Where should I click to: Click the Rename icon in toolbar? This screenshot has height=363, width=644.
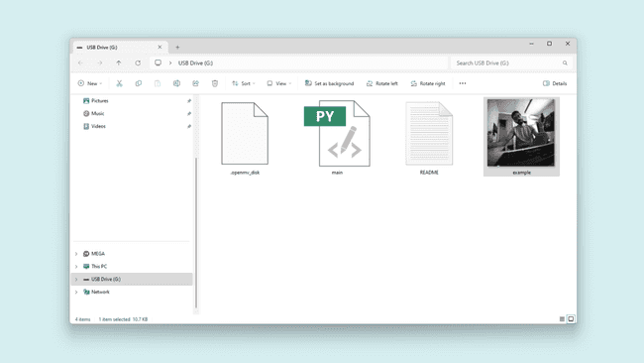coord(176,83)
